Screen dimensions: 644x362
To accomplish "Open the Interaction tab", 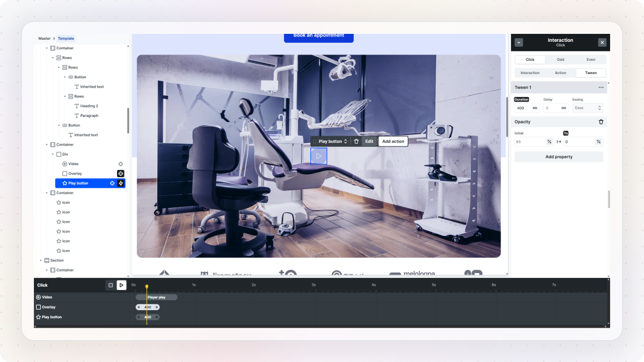I will point(530,73).
